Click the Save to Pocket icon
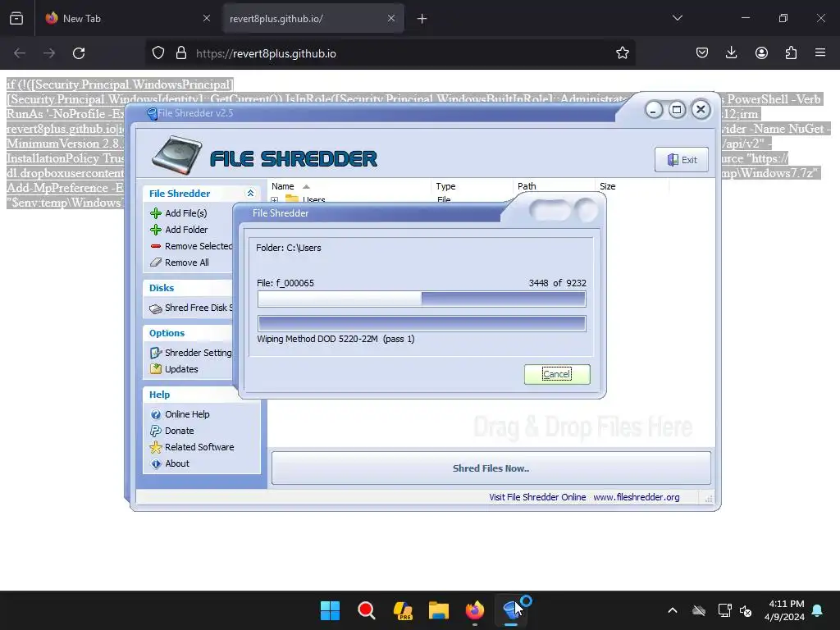The image size is (840, 630). point(702,52)
